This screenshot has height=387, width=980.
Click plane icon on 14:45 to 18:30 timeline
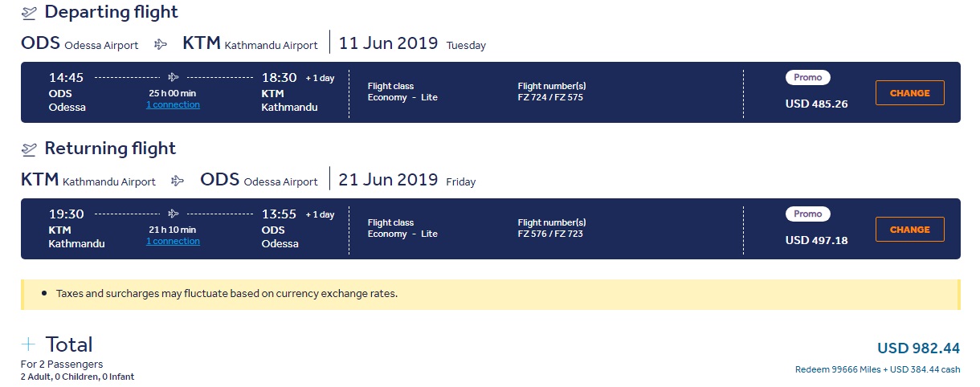[x=173, y=78]
